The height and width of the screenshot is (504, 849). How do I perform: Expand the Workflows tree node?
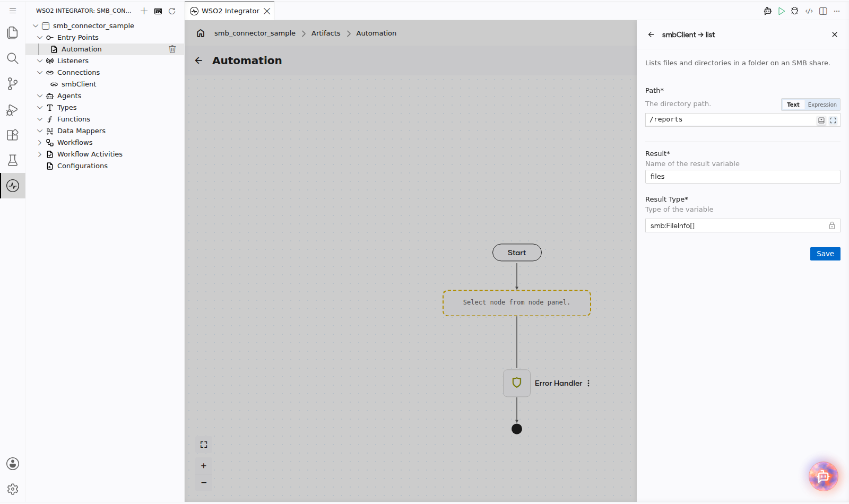coord(40,142)
